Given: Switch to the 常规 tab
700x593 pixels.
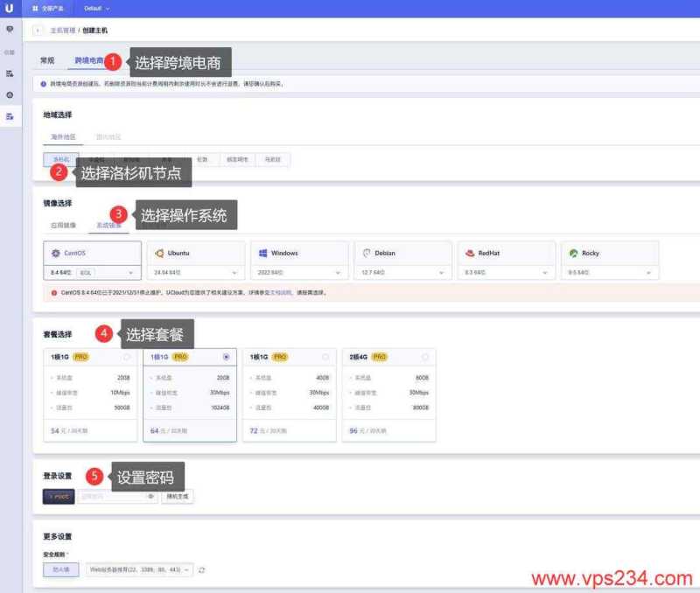Looking at the screenshot, I should coord(47,61).
